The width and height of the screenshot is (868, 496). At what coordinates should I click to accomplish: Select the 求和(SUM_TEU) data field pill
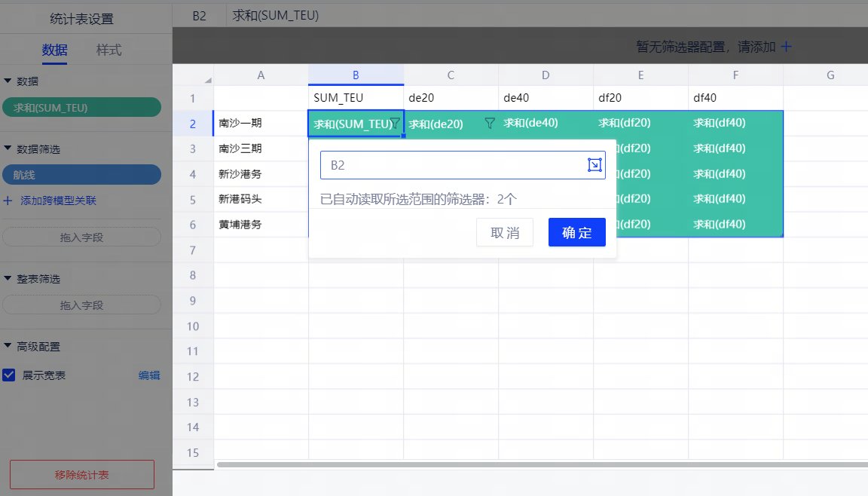(x=81, y=108)
